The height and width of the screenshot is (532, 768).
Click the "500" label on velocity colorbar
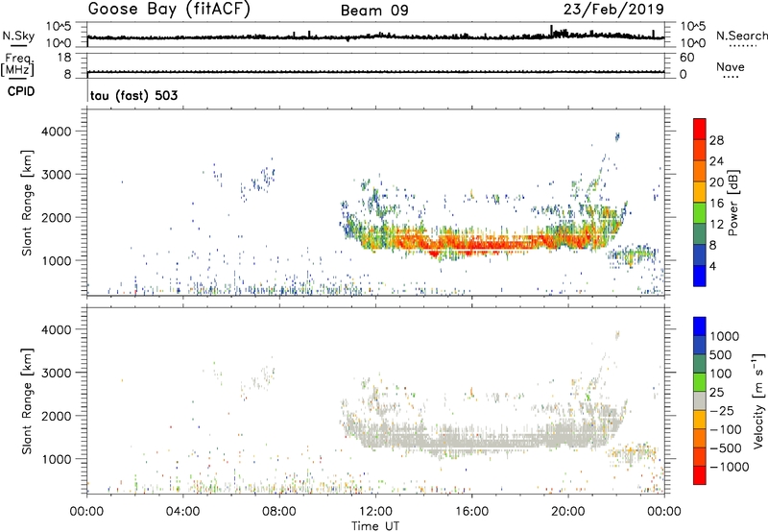[x=721, y=354]
